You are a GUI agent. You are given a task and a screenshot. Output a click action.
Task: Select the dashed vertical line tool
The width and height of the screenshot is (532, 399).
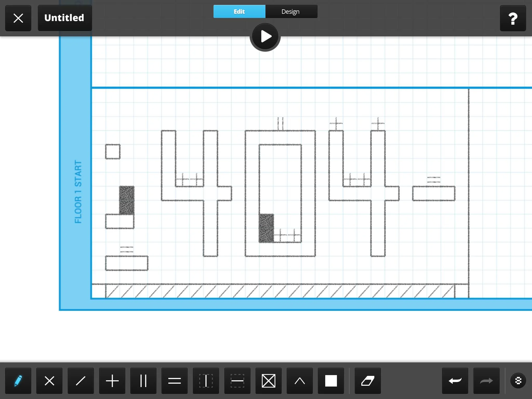coord(206,381)
